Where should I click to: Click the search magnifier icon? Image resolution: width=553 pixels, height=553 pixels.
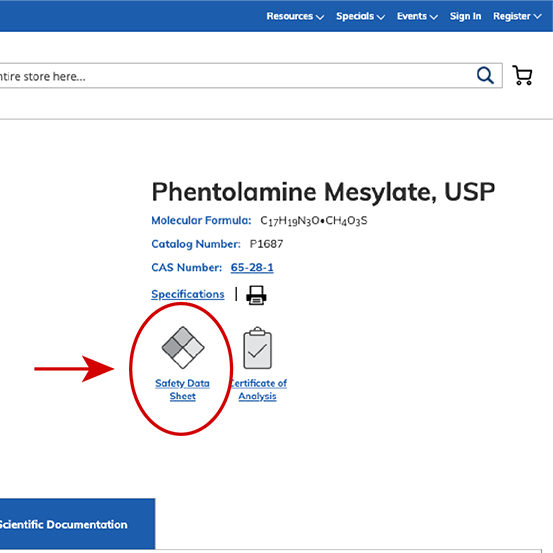click(x=485, y=75)
